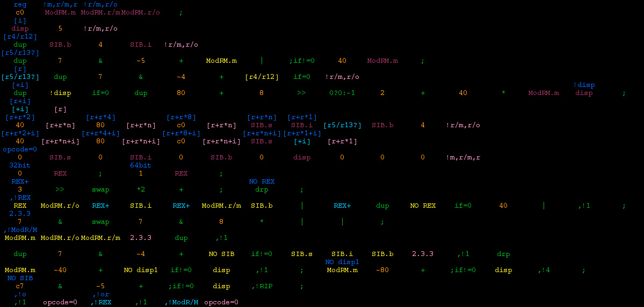The height and width of the screenshot is (307, 644).
Task: Select the '0?0:-1' token
Action: tap(342, 93)
